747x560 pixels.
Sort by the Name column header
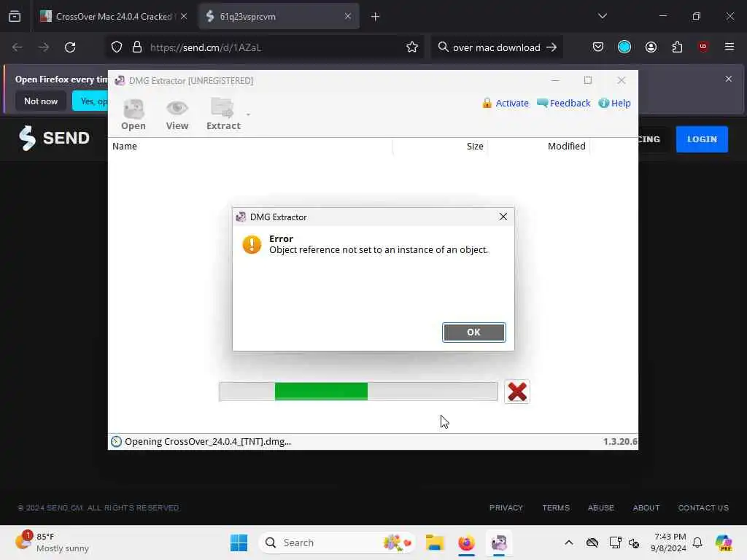[x=251, y=146]
